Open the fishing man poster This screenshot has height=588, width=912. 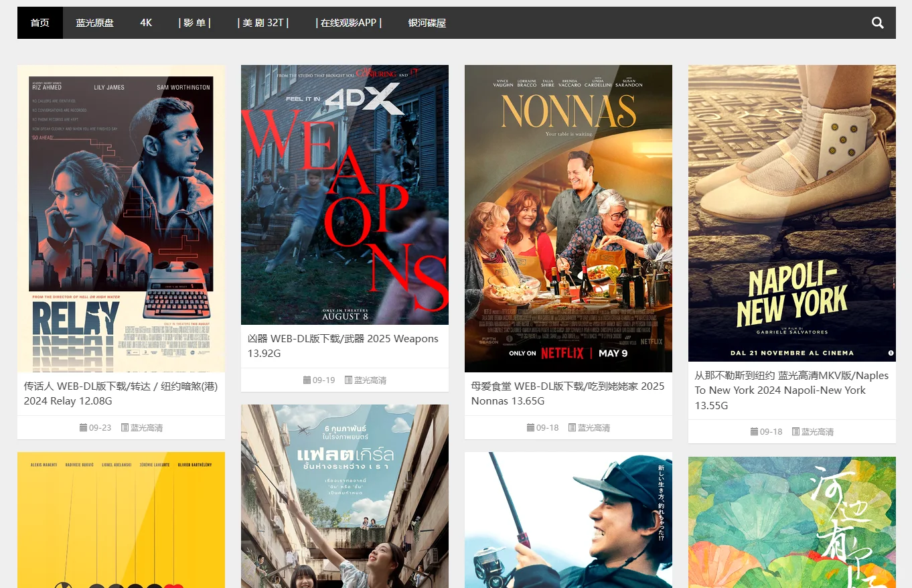click(568, 520)
